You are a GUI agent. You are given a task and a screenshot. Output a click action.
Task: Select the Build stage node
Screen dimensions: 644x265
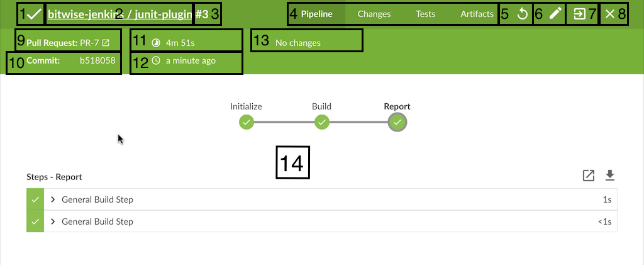[321, 122]
